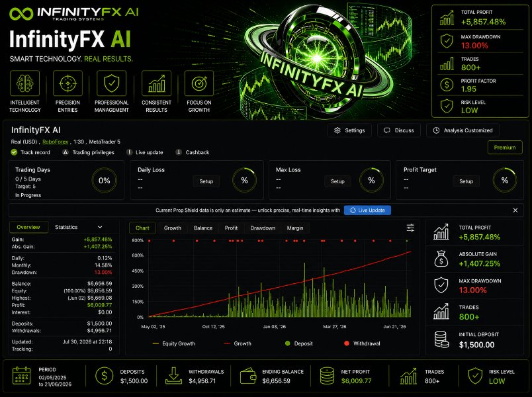Open the Settings button
The height and width of the screenshot is (397, 532).
[349, 130]
